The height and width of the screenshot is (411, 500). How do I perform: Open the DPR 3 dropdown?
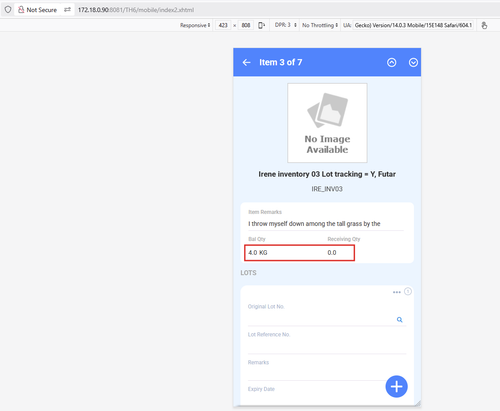point(286,25)
